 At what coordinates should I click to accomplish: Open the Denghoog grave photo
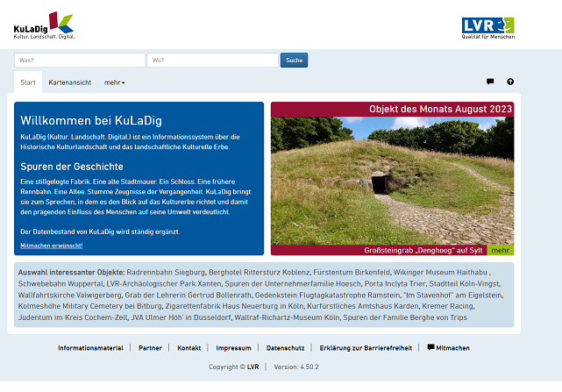click(x=392, y=181)
